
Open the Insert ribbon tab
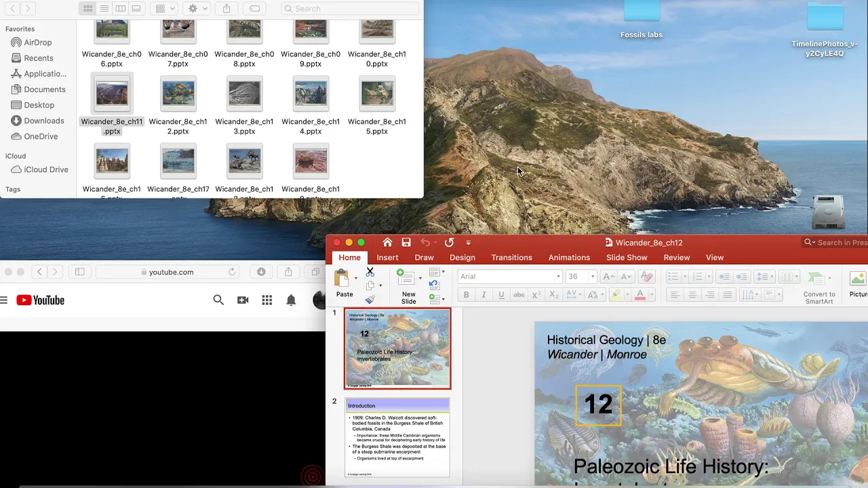[x=387, y=258]
